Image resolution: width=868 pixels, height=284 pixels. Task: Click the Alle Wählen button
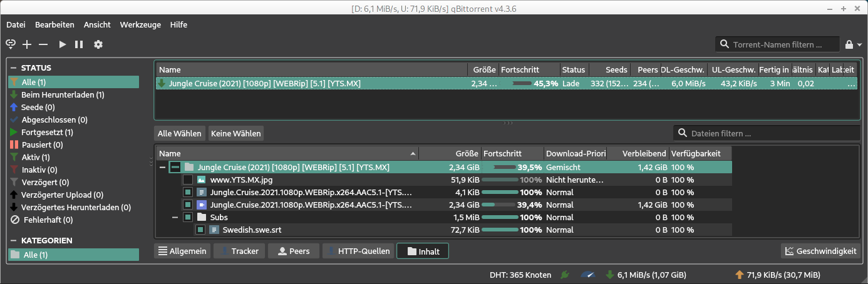[x=180, y=133]
